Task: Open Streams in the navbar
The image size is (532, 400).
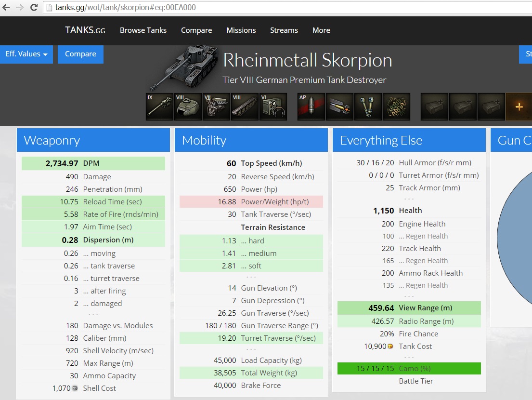Action: point(284,30)
